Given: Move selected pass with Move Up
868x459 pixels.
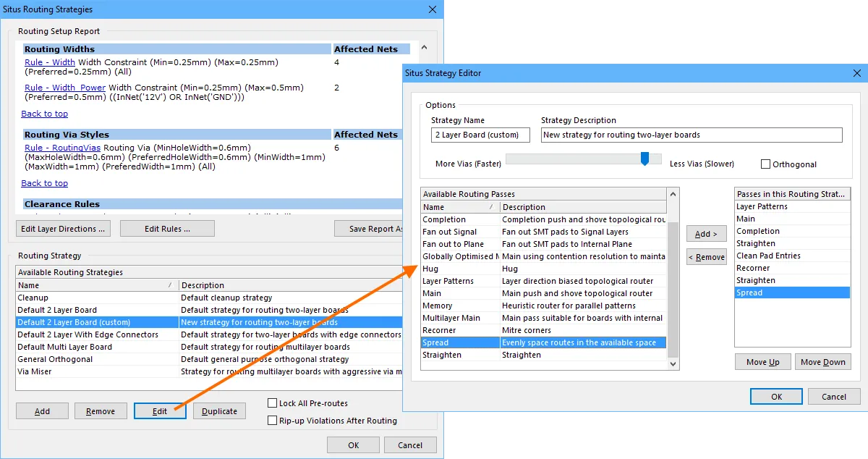Looking at the screenshot, I should [762, 362].
